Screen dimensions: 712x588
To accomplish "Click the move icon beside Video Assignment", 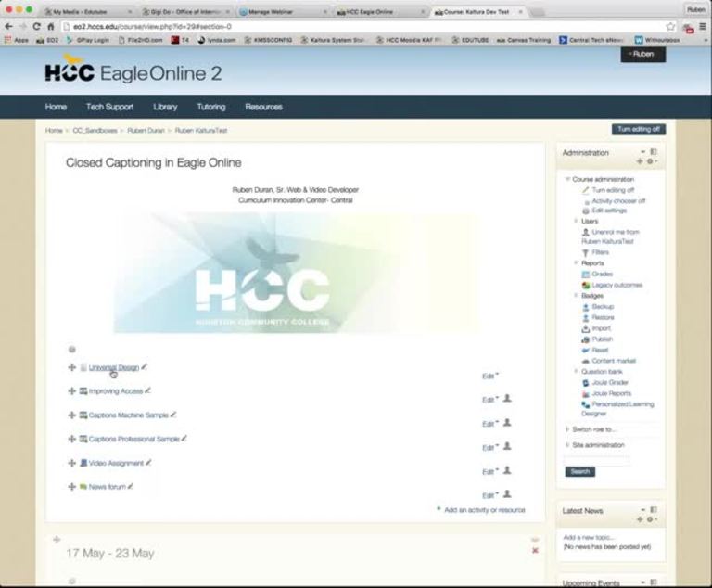I will tap(71, 463).
